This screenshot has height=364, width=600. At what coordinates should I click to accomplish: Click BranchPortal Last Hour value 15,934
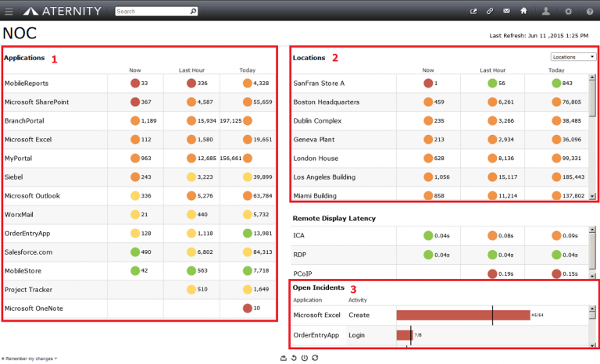206,120
